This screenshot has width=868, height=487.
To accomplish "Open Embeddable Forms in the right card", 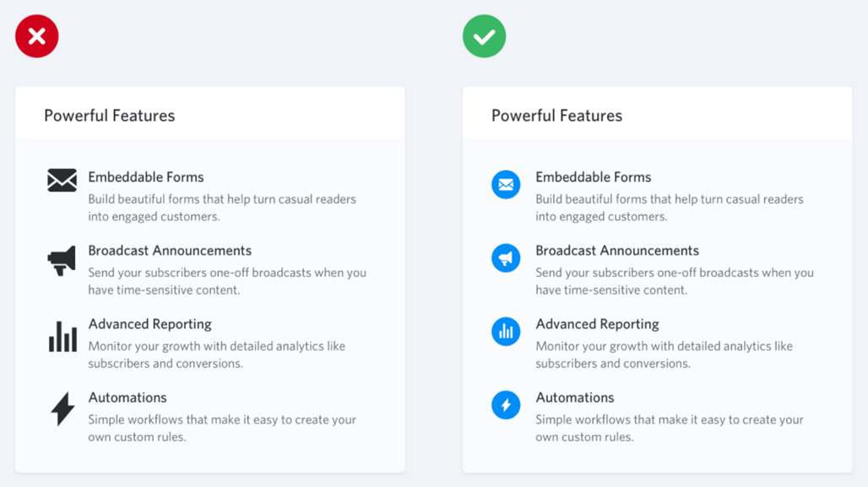I will tap(593, 177).
